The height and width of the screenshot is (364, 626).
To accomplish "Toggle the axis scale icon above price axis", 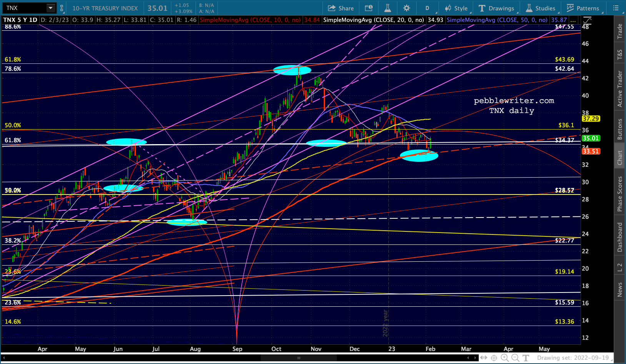I will coord(587,20).
